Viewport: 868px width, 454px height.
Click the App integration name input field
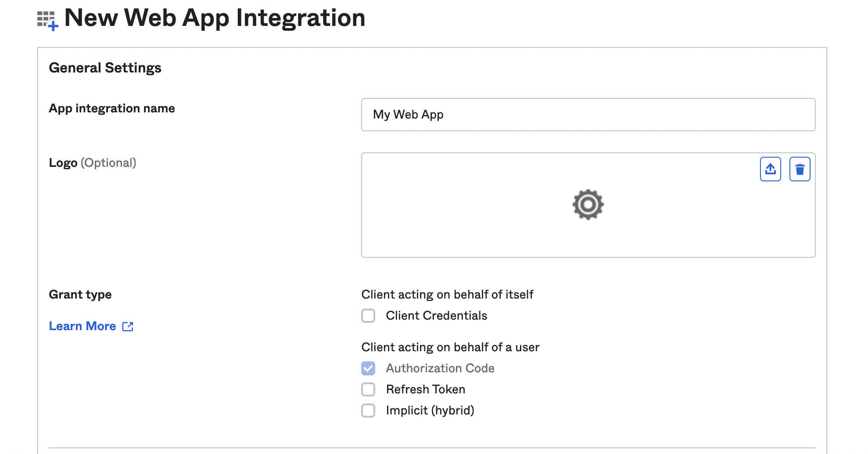click(x=588, y=115)
